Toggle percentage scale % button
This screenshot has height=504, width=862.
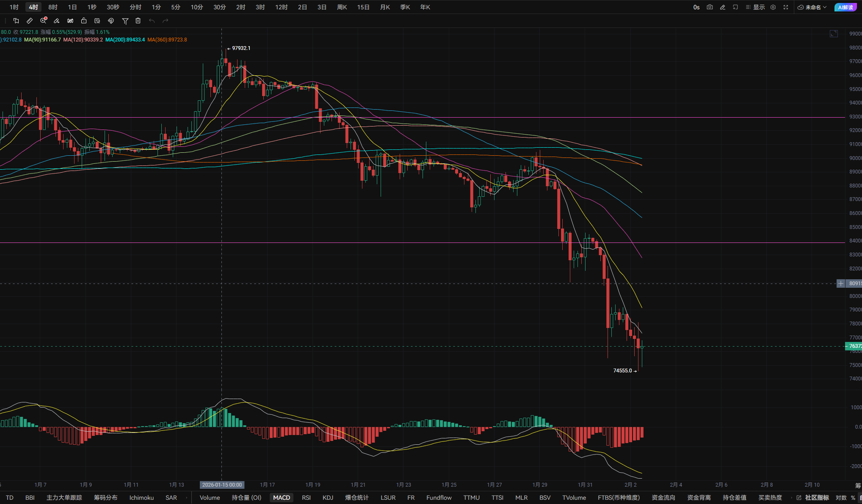pyautogui.click(x=853, y=498)
